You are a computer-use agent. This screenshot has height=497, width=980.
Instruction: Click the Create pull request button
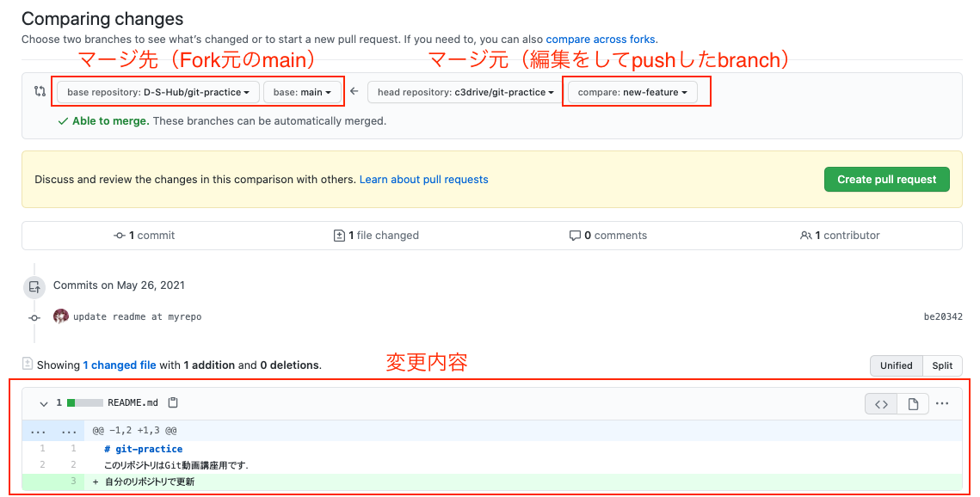pyautogui.click(x=887, y=179)
